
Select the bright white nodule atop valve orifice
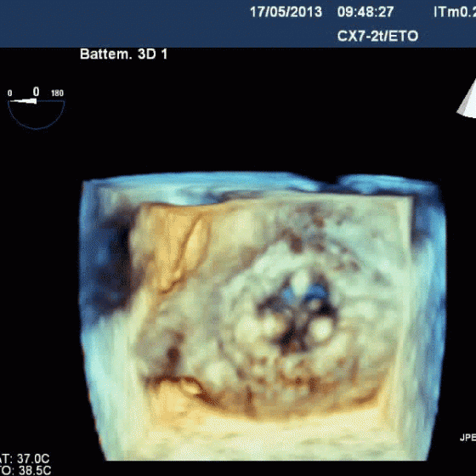[300, 280]
